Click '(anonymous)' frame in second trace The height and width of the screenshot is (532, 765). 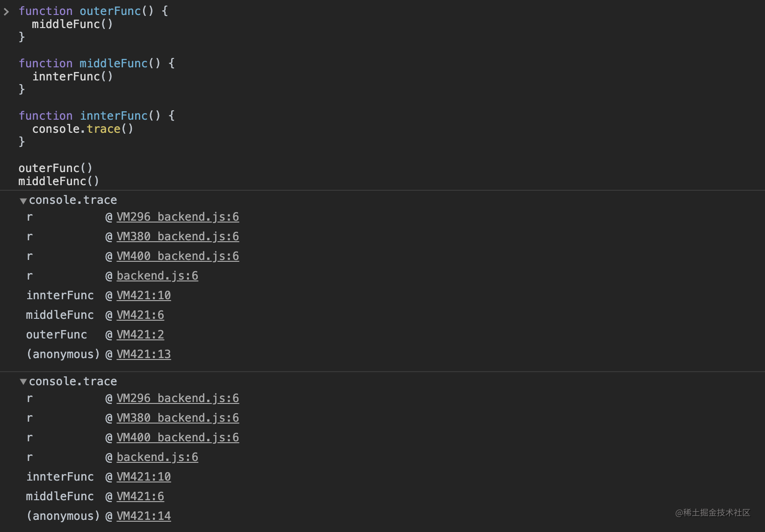click(63, 516)
